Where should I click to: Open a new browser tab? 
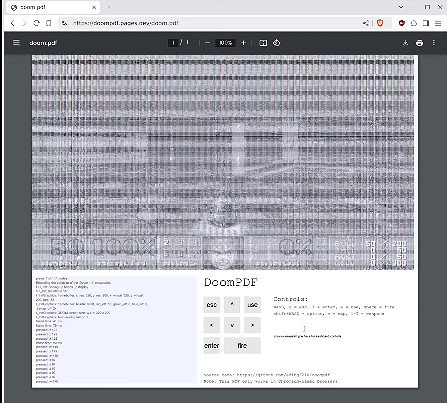tap(108, 7)
